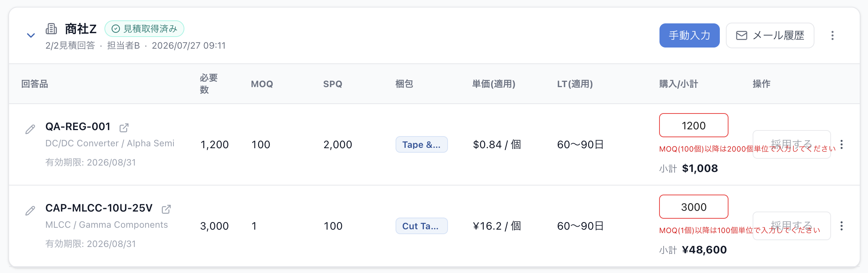The image size is (868, 273).
Task: Click the CAP-MLCC-10U-25V part name
Action: 99,208
